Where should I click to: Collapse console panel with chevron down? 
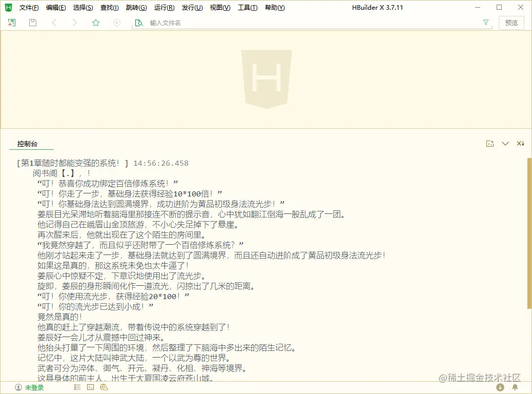pos(505,144)
